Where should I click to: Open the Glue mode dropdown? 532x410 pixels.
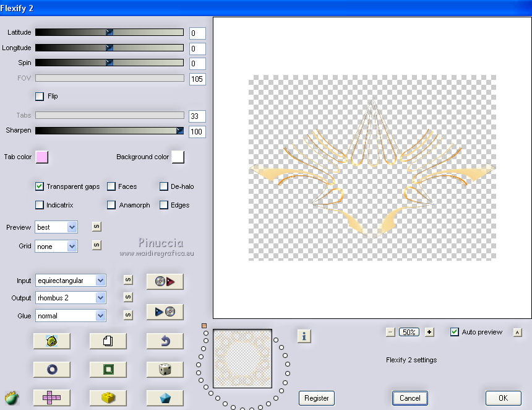coord(71,316)
